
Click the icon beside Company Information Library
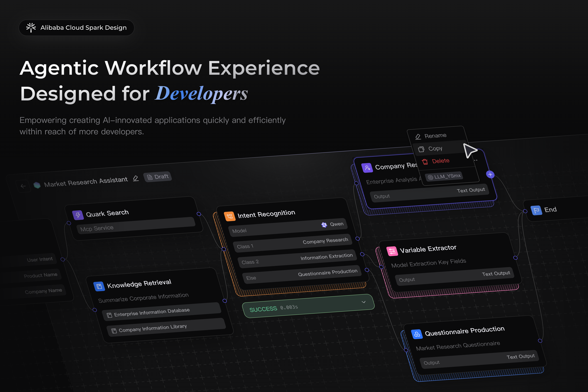click(x=114, y=331)
